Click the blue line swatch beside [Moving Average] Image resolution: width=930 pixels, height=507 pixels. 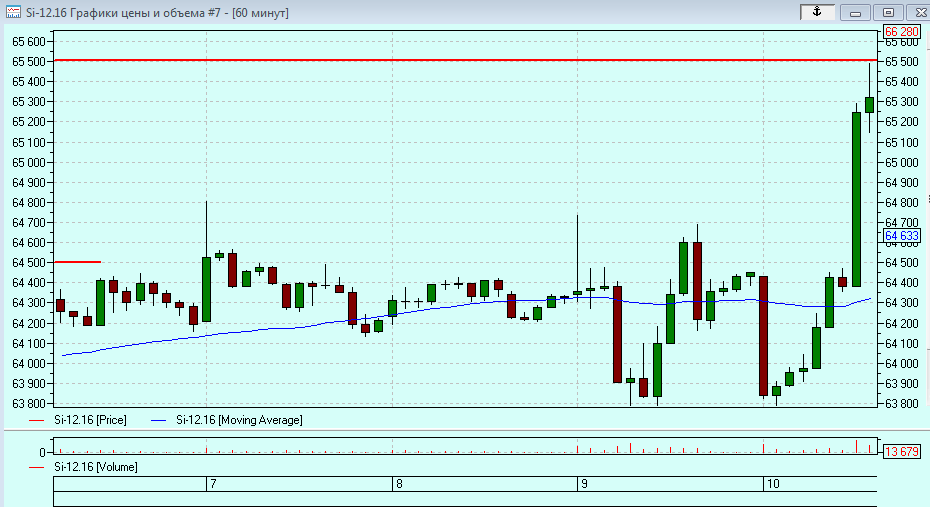pos(159,420)
